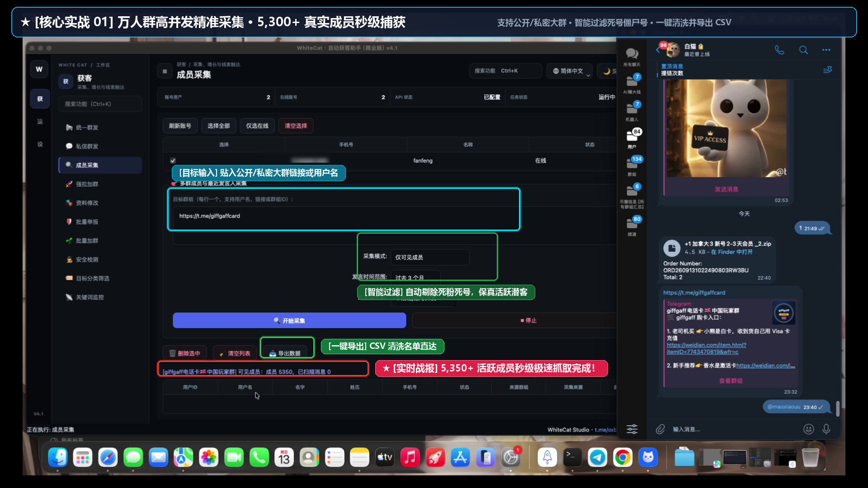The width and height of the screenshot is (868, 488).
Task: Click the 选择全部 button
Action: [218, 126]
